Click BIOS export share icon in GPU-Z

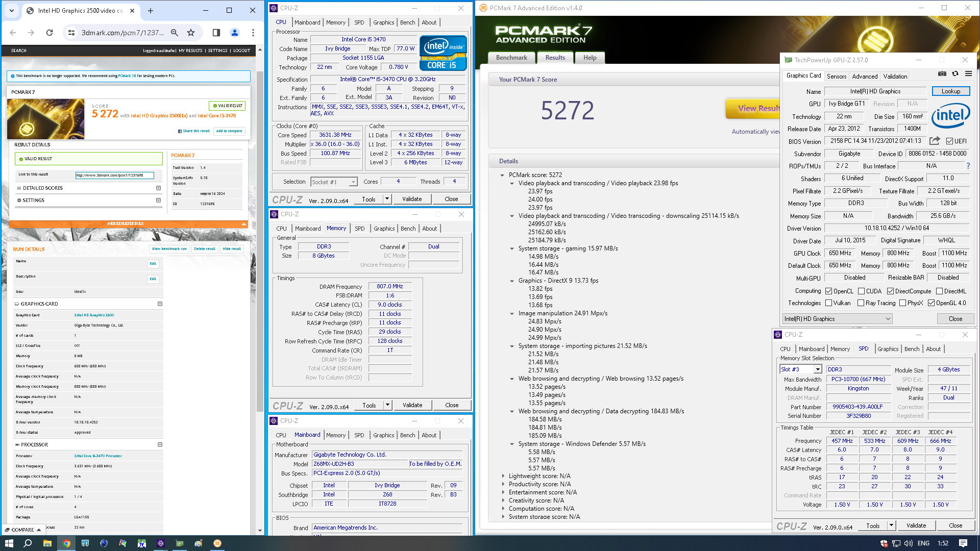click(935, 141)
